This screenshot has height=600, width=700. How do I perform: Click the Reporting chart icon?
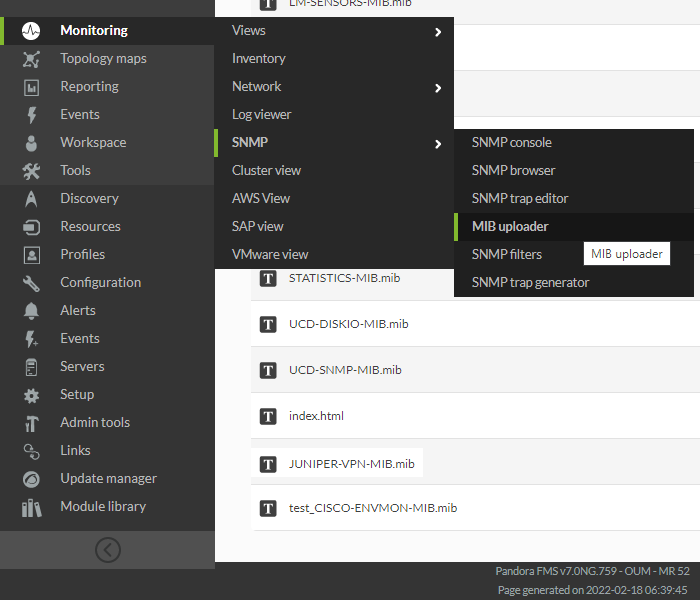[31, 87]
